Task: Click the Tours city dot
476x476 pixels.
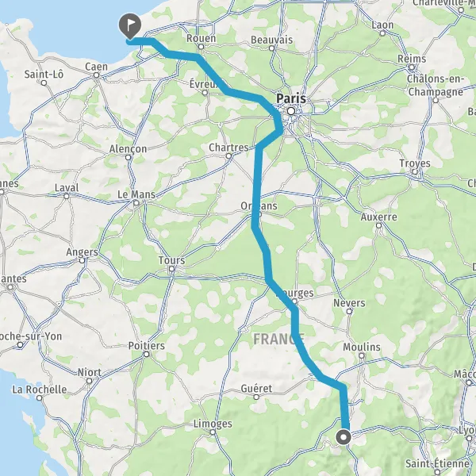Action: [172, 269]
